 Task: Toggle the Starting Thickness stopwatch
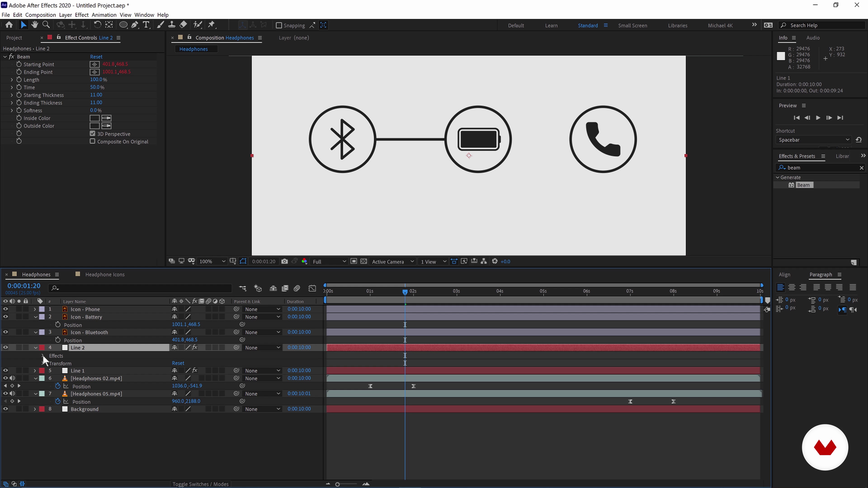(19, 95)
